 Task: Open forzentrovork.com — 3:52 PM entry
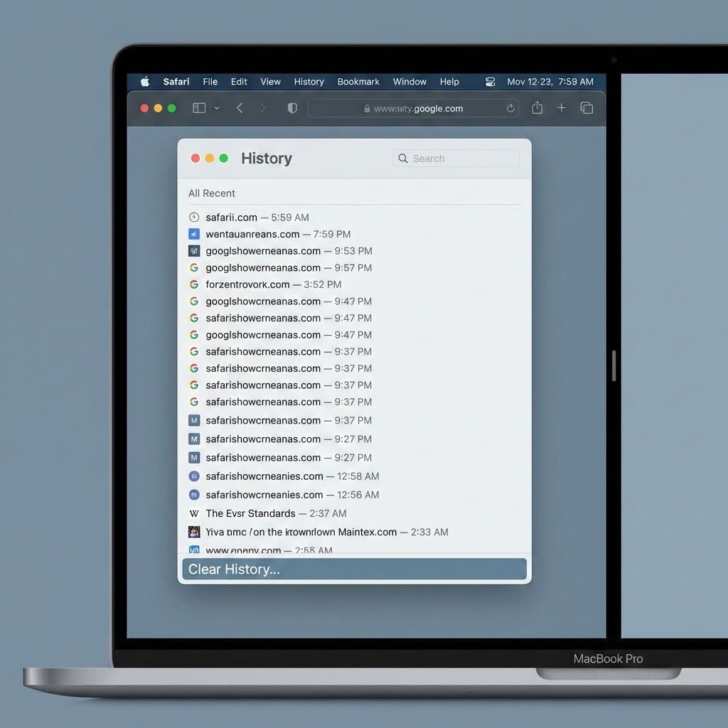273,284
